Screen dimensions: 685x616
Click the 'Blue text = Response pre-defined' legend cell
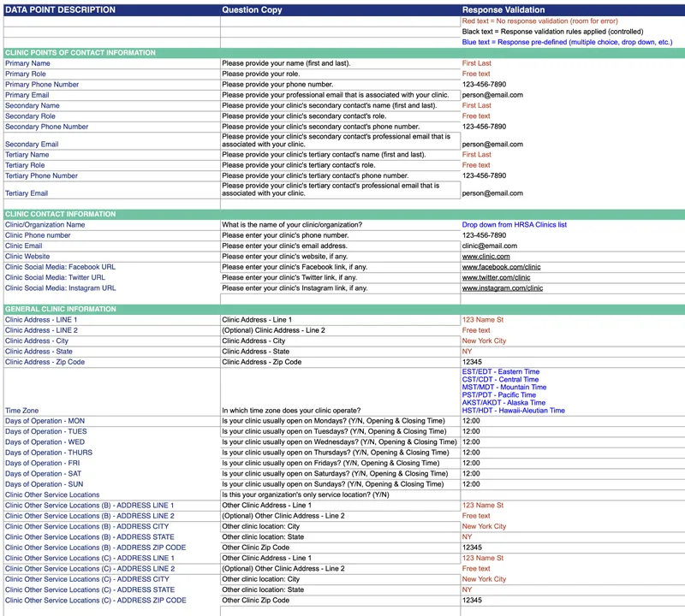573,42
